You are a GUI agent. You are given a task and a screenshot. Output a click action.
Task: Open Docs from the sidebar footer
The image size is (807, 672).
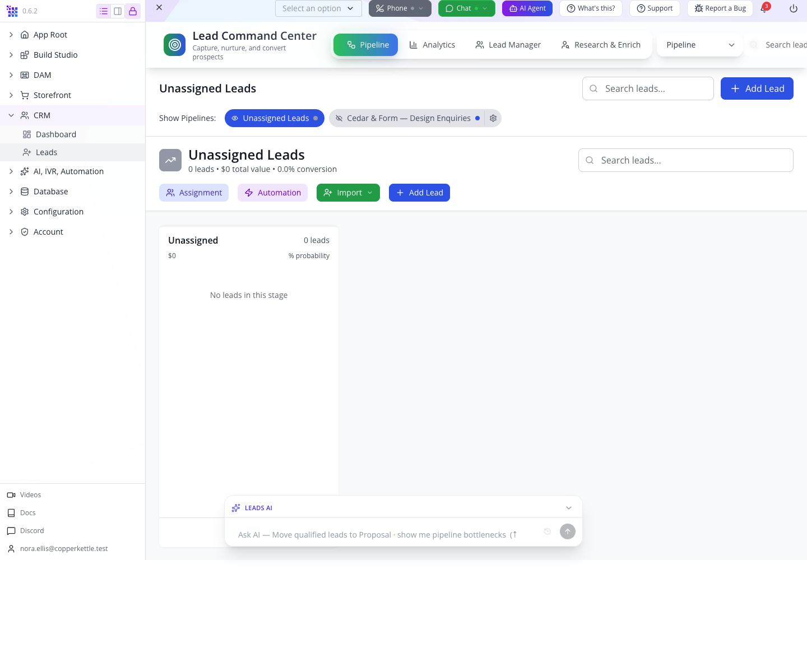(x=21, y=513)
